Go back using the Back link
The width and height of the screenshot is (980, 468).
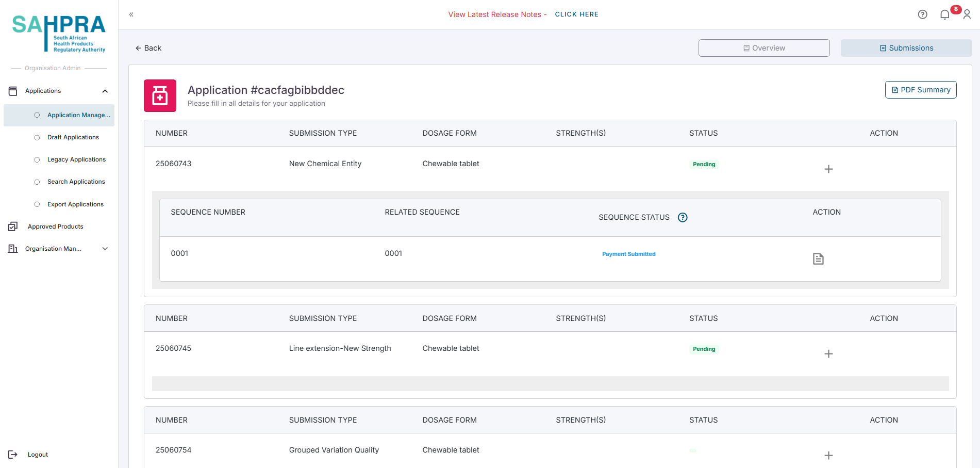(148, 48)
